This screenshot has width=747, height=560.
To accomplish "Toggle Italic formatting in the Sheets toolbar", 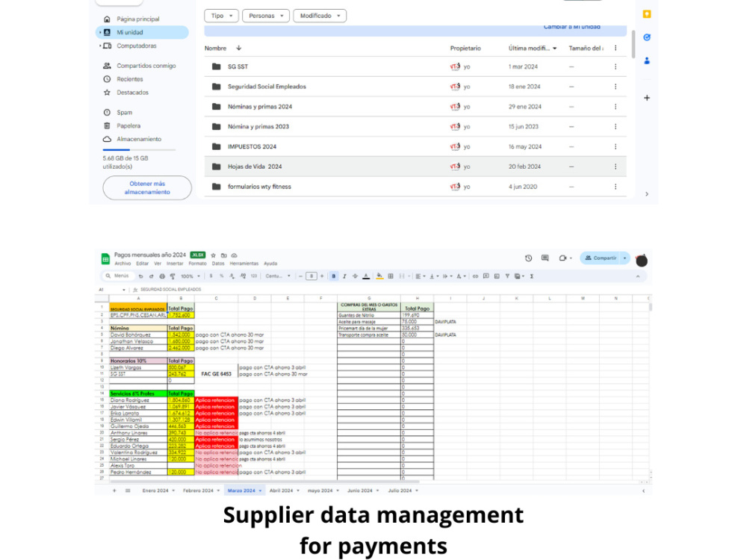I will tap(344, 276).
